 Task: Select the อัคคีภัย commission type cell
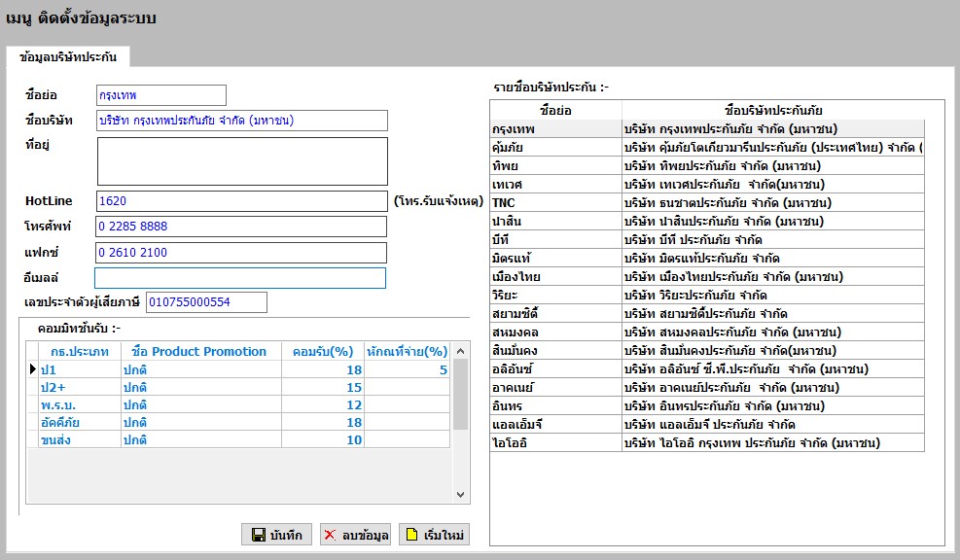coord(80,422)
